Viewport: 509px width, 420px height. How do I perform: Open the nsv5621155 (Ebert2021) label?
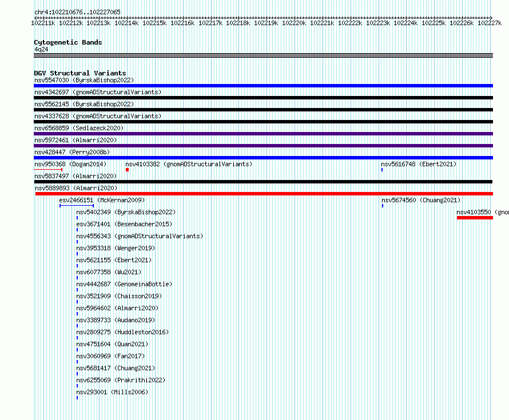coord(114,260)
